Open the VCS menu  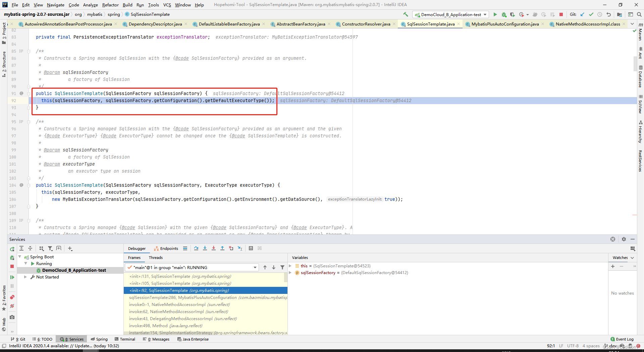point(167,5)
